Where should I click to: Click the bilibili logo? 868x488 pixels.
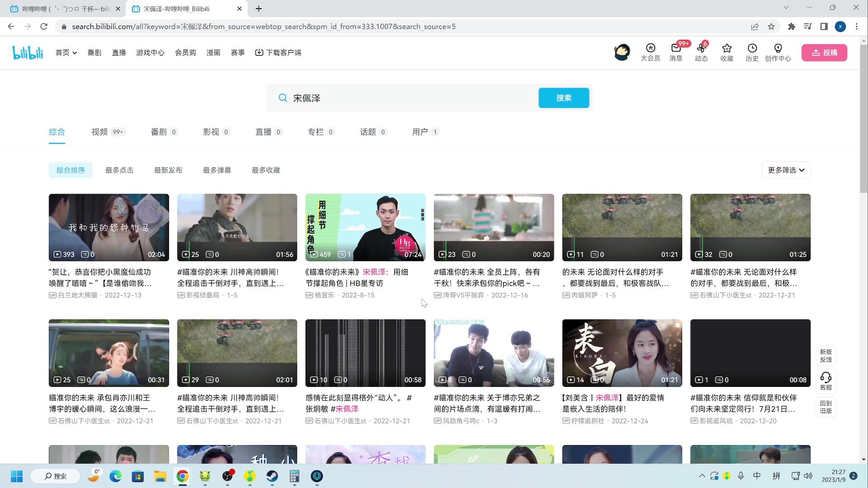click(x=28, y=52)
